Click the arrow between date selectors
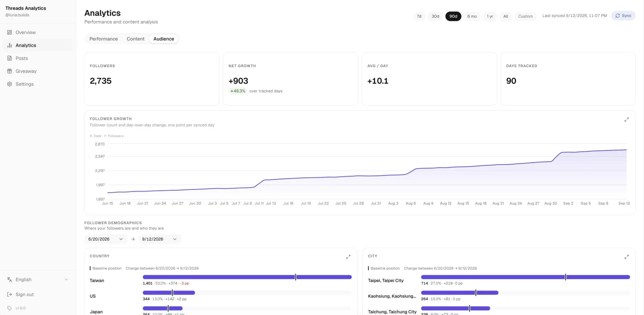Image resolution: width=644 pixels, height=315 pixels. pyautogui.click(x=133, y=239)
